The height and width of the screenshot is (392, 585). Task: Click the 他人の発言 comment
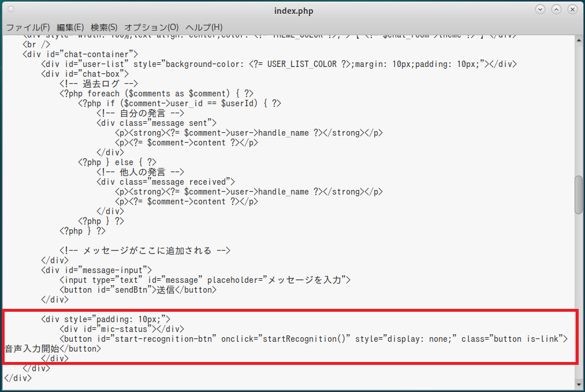click(140, 172)
